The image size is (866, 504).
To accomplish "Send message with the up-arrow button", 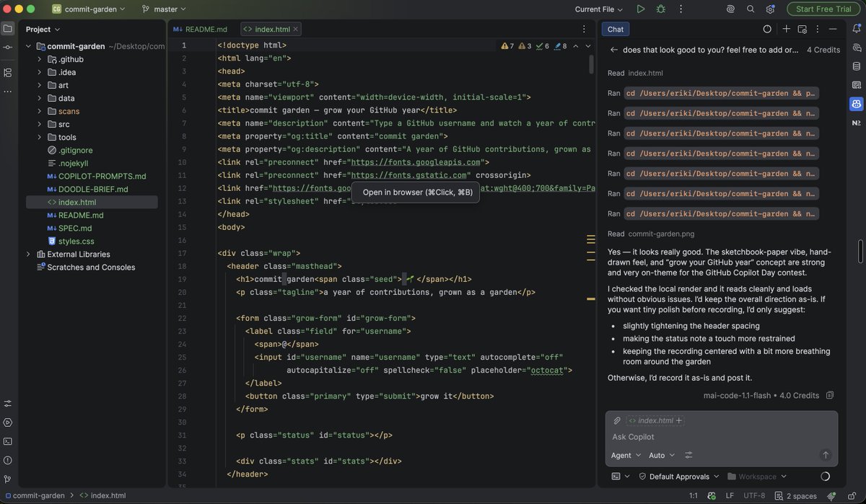I will pos(826,455).
